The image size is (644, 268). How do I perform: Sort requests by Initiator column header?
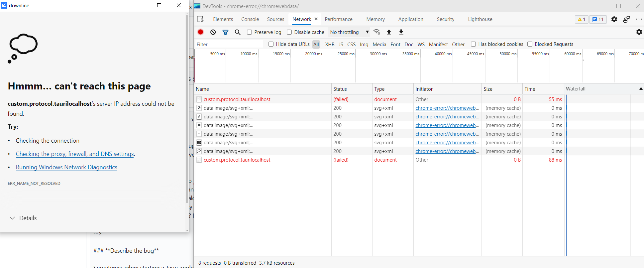447,89
